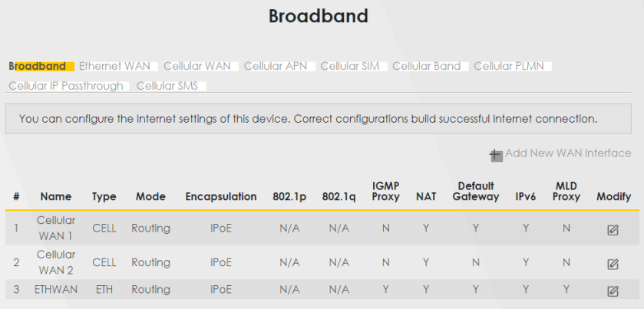Image resolution: width=644 pixels, height=309 pixels.
Task: Go to the Cellular APN tab
Action: 276,67
